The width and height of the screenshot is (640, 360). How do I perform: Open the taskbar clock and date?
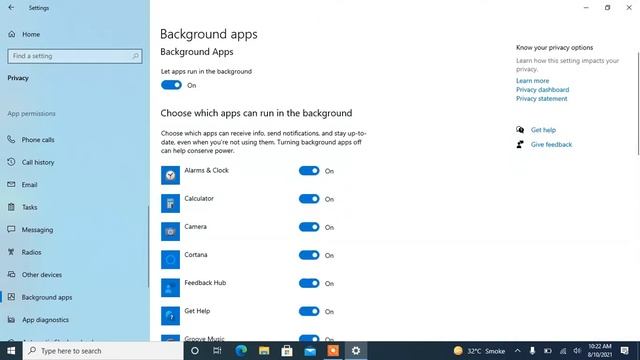click(600, 351)
